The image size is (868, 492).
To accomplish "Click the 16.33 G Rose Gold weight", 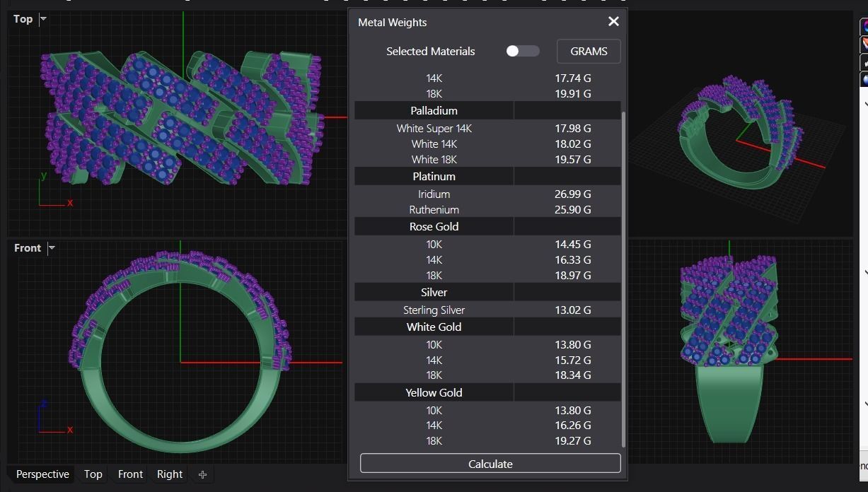I will pyautogui.click(x=572, y=260).
